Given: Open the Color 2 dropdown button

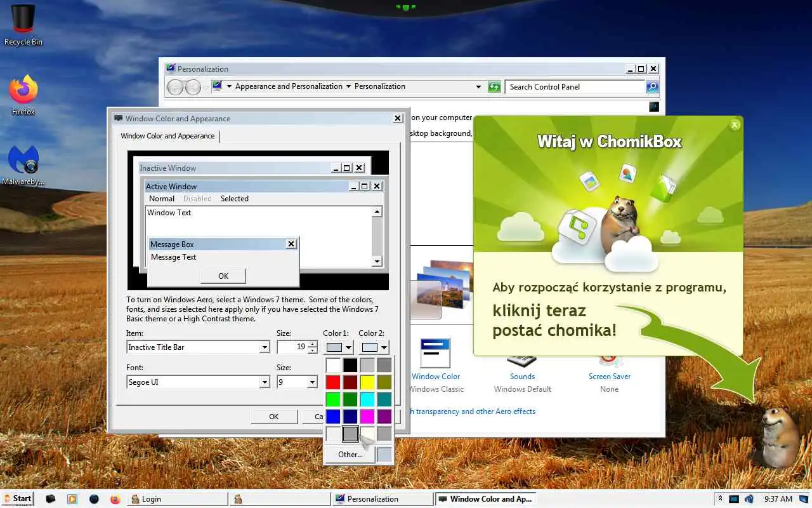Looking at the screenshot, I should [374, 347].
